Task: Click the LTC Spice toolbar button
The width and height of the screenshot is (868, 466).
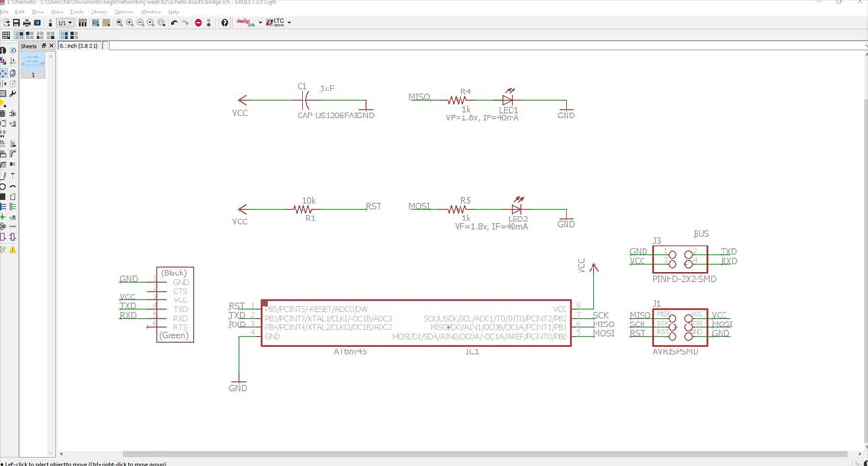Action: [276, 23]
